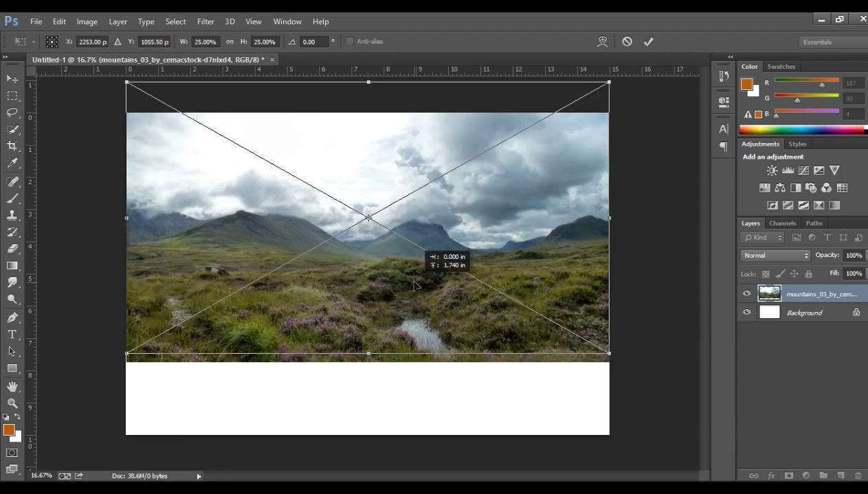Hide the mountains_03 layer visibility eye
This screenshot has height=494, width=868.
pos(747,294)
